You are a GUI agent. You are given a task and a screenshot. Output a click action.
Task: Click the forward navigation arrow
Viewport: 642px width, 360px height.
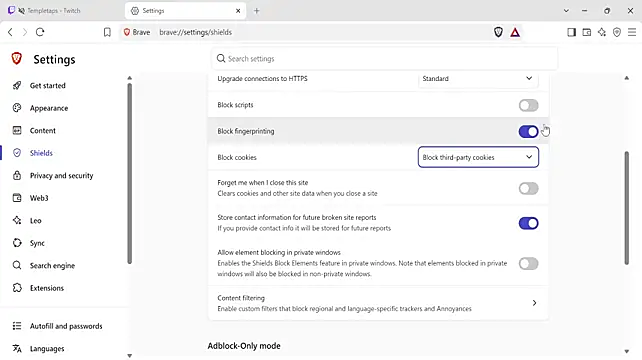pyautogui.click(x=25, y=32)
